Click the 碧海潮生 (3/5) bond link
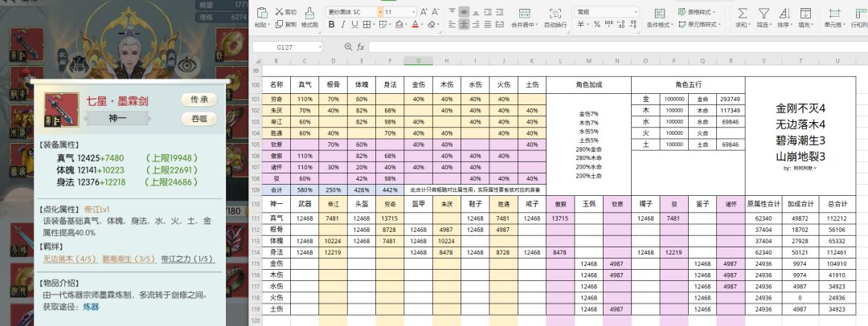Image resolution: width=868 pixels, height=326 pixels. point(129,259)
